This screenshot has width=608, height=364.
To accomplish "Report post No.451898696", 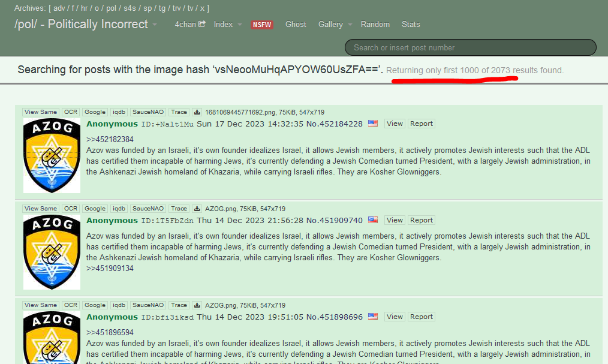I will (422, 317).
